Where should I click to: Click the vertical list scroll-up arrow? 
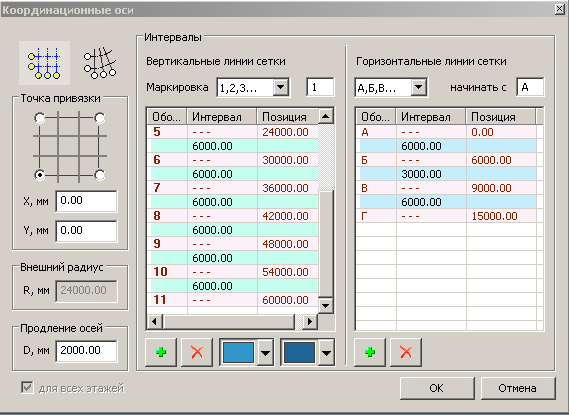pyautogui.click(x=326, y=116)
